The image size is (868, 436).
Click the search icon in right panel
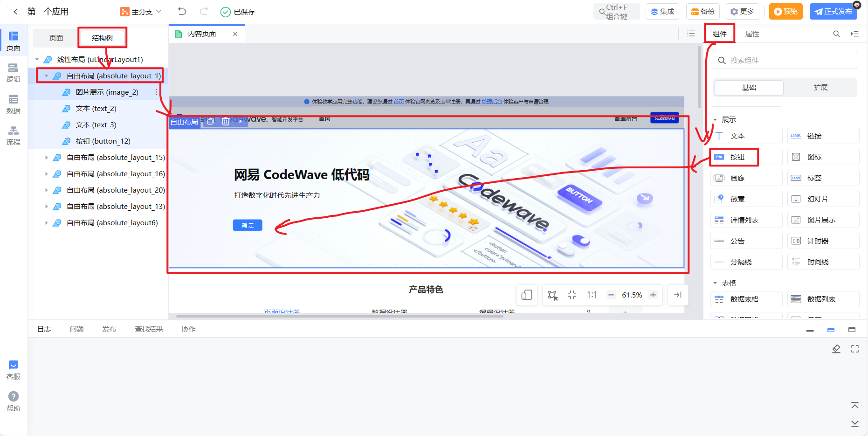click(x=836, y=34)
